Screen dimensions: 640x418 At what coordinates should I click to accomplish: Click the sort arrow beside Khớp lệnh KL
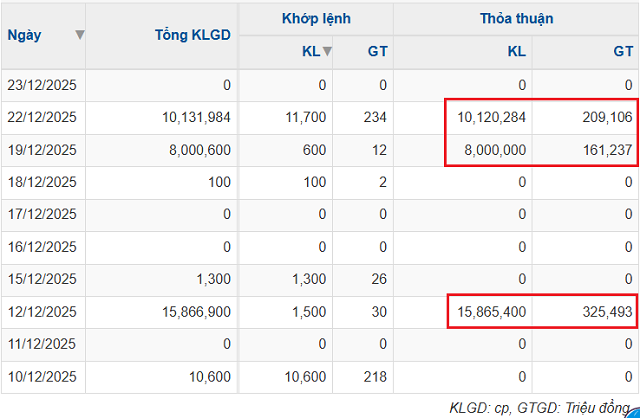click(x=327, y=52)
